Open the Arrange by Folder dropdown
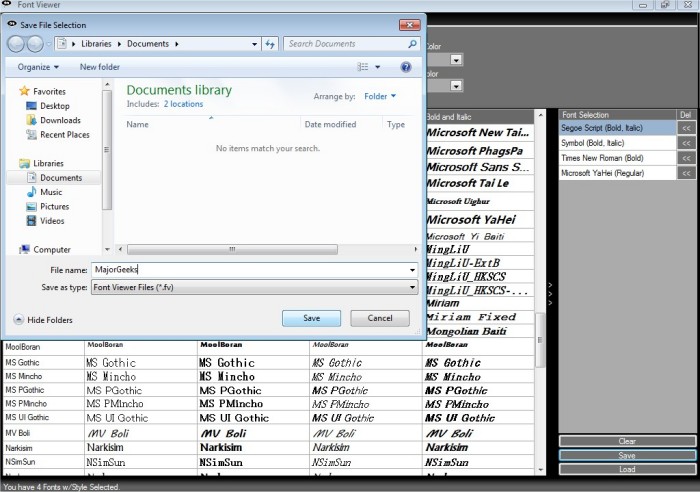Image resolution: width=700 pixels, height=492 pixels. 380,97
